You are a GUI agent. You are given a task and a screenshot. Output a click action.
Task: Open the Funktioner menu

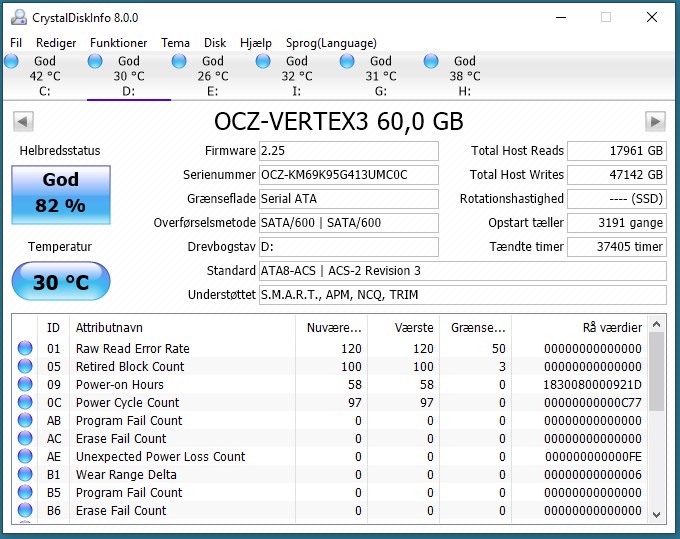coord(118,43)
